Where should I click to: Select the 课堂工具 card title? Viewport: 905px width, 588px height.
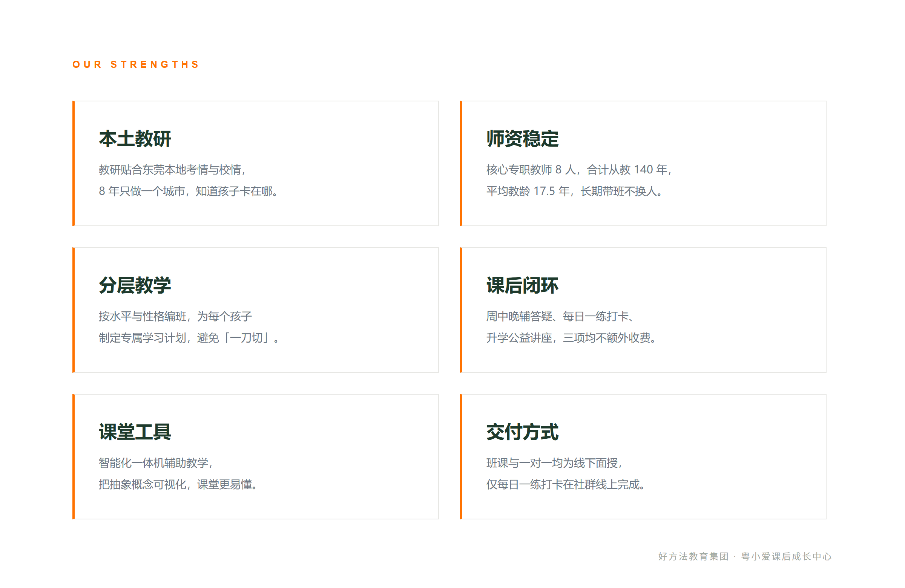pyautogui.click(x=135, y=432)
